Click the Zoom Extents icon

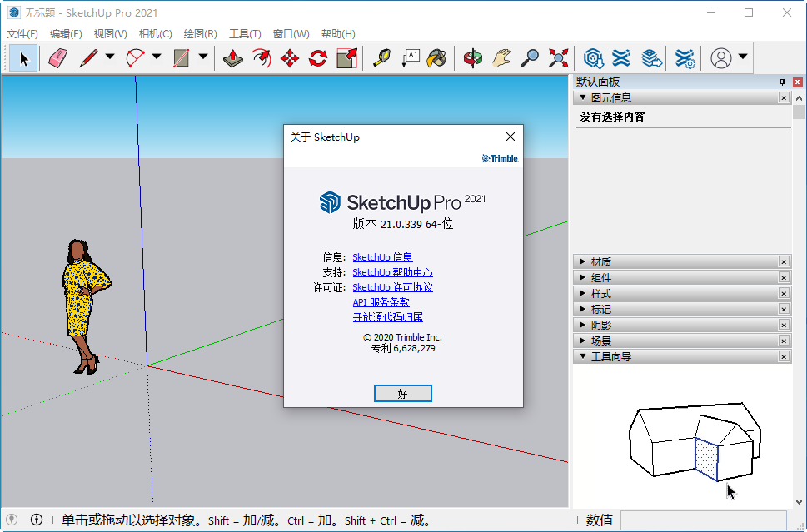(x=557, y=58)
